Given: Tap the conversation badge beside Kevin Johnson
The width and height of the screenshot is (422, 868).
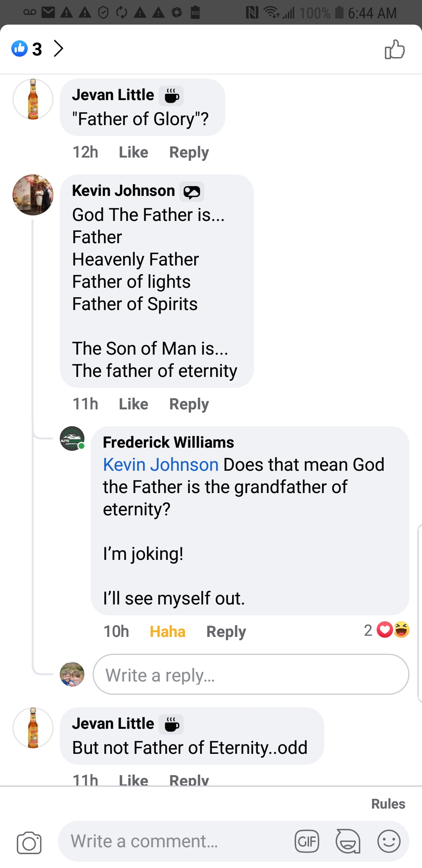Looking at the screenshot, I should click(x=191, y=192).
